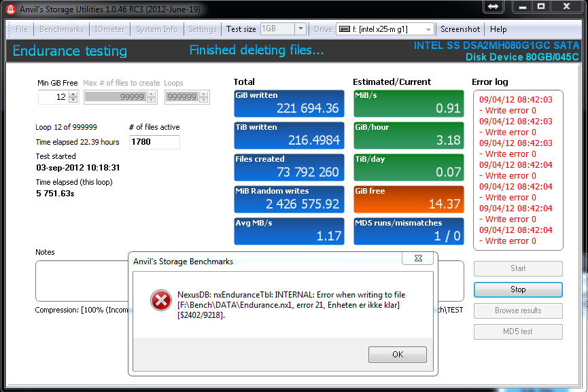Stop the endurance test

point(518,289)
